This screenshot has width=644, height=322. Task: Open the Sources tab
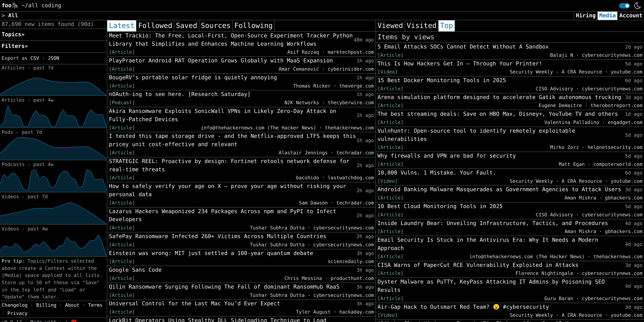[216, 26]
